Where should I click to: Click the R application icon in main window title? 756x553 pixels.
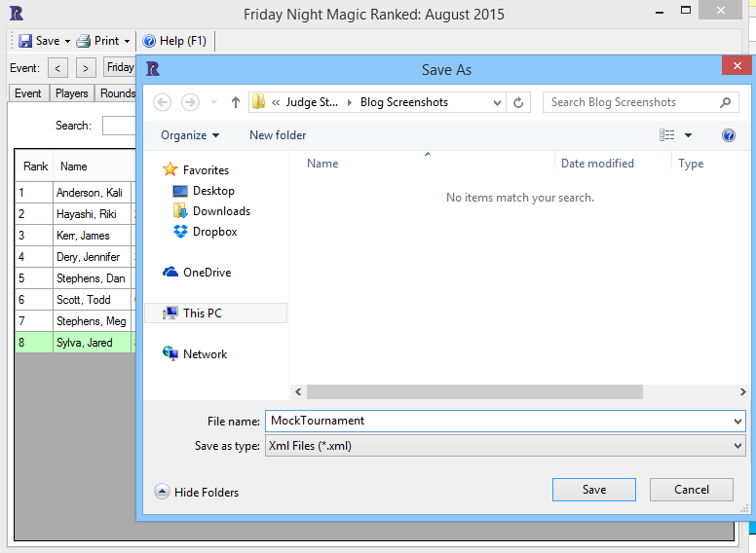click(17, 13)
